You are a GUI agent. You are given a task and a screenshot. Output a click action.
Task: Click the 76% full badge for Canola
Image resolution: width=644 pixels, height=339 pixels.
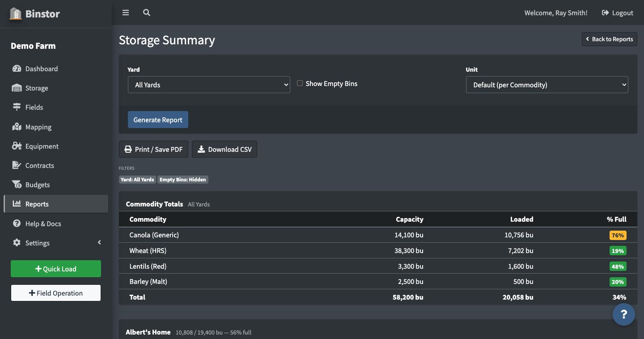(x=618, y=235)
